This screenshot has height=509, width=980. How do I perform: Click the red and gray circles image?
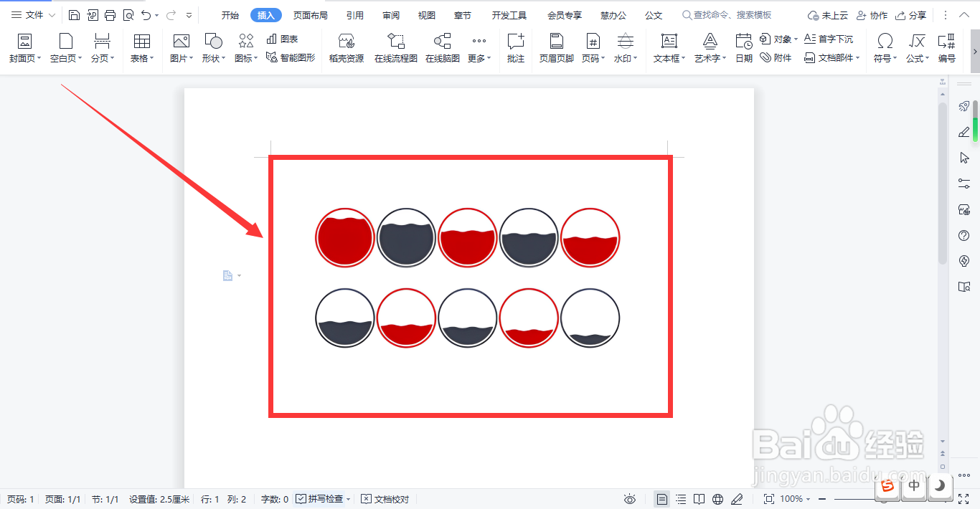[x=468, y=278]
